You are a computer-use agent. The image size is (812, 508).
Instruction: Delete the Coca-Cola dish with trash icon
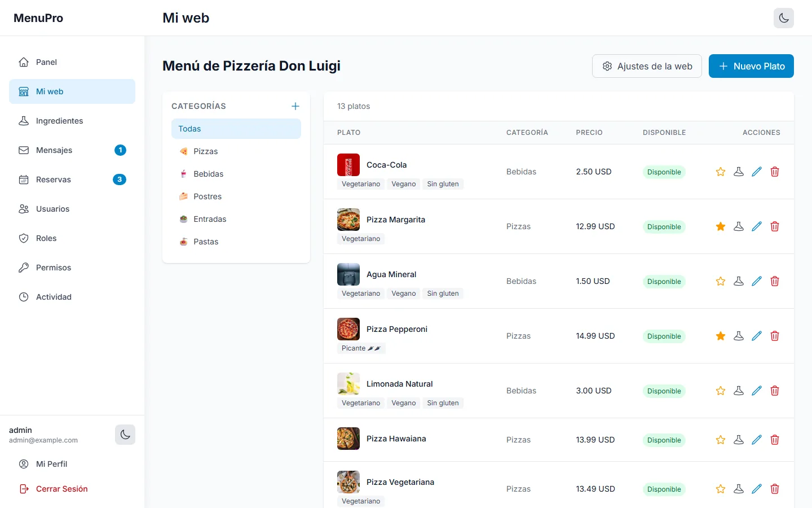coord(775,172)
